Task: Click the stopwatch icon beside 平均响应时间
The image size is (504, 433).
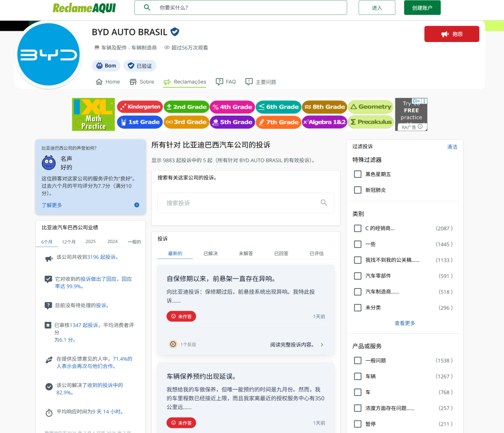Action: point(49,413)
